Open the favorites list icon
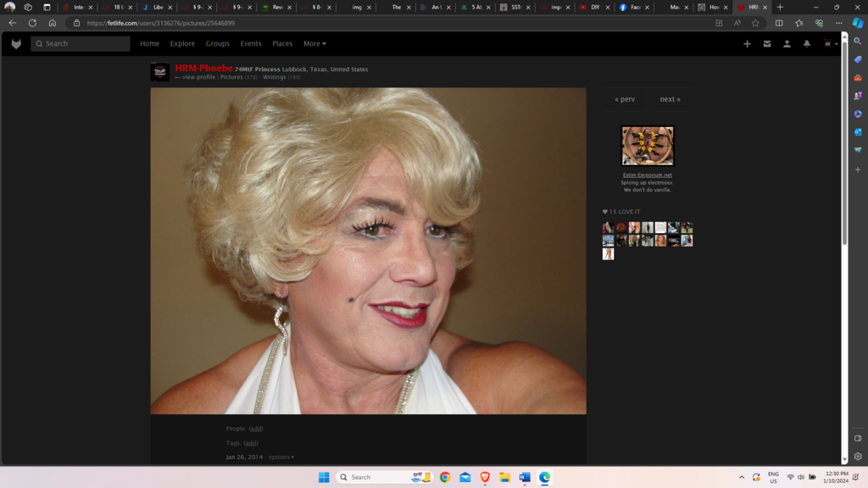The image size is (868, 488). point(798,23)
